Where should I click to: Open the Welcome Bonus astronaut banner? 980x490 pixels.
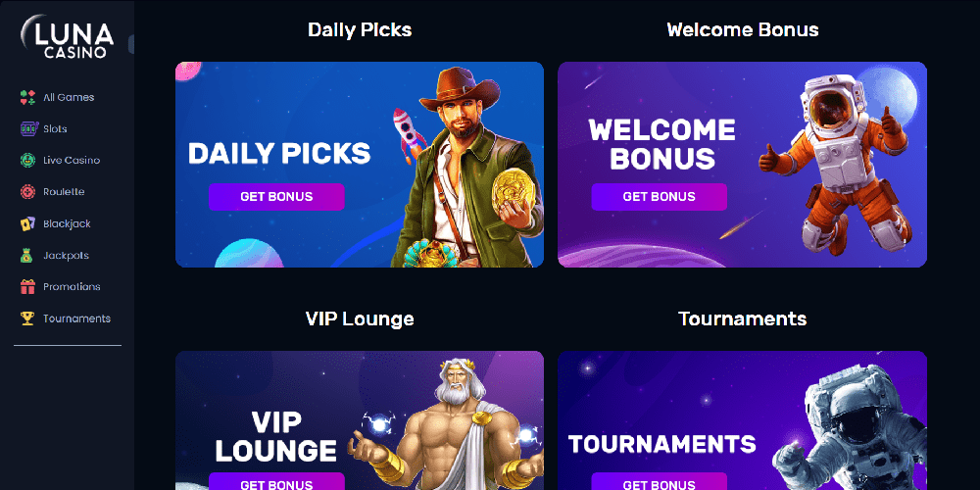click(x=742, y=165)
